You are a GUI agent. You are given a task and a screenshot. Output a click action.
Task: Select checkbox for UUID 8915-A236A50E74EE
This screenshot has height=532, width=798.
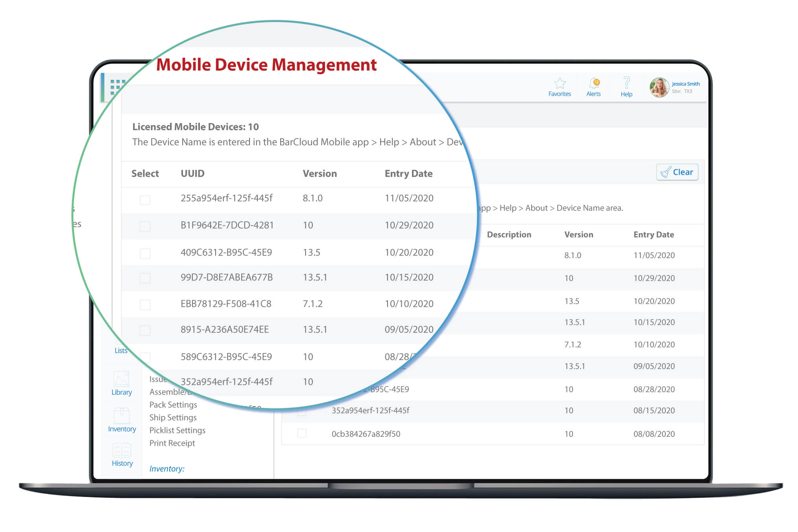click(145, 331)
